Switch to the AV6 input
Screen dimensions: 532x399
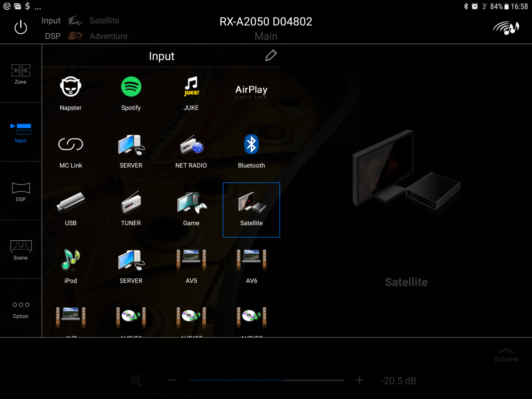pyautogui.click(x=251, y=267)
